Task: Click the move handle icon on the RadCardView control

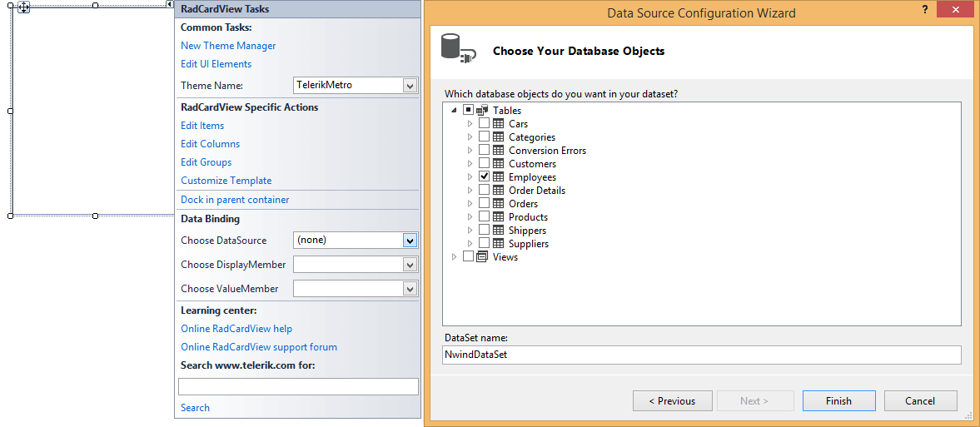Action: click(x=23, y=7)
